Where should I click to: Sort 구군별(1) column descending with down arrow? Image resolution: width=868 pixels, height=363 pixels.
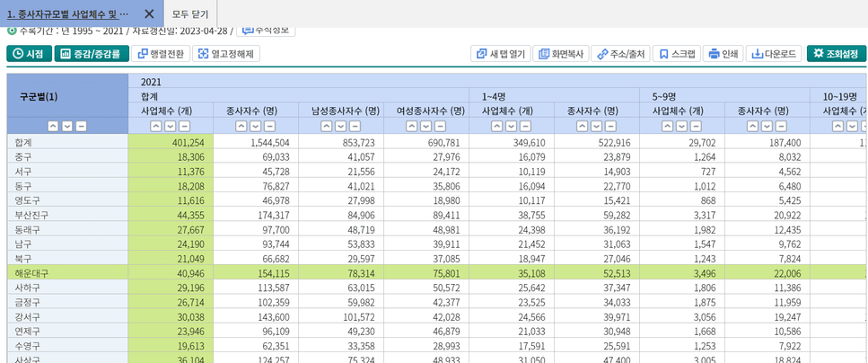(67, 127)
